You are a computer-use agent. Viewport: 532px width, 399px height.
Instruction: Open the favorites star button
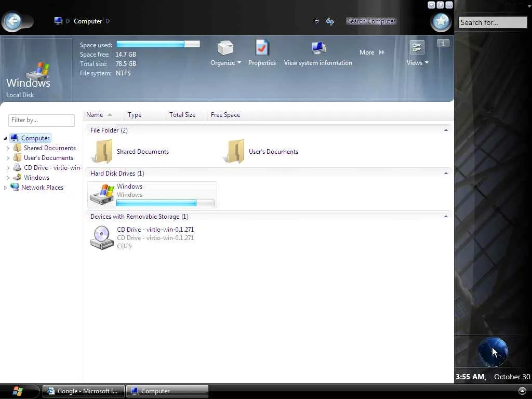click(x=441, y=22)
